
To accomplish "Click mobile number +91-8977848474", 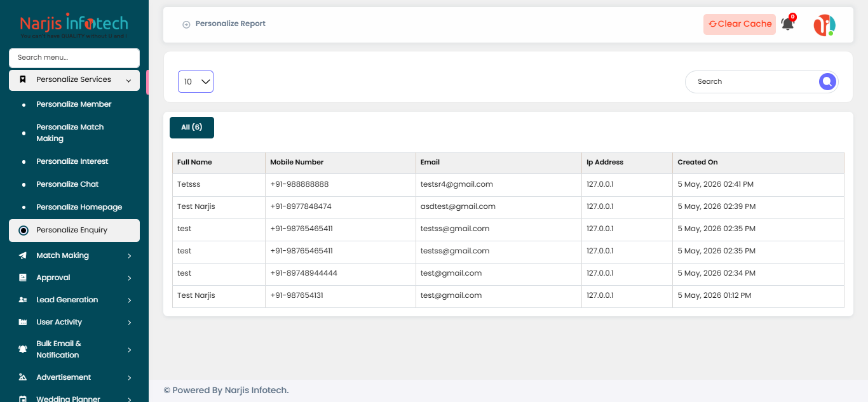I will [301, 206].
